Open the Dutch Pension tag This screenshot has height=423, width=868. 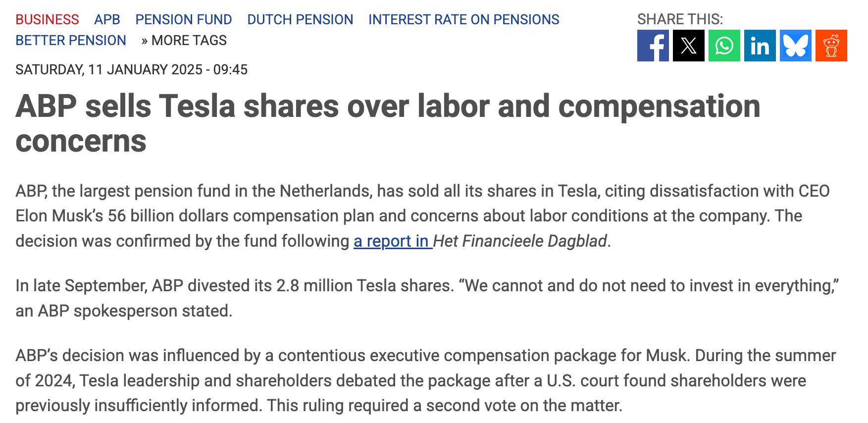(300, 19)
